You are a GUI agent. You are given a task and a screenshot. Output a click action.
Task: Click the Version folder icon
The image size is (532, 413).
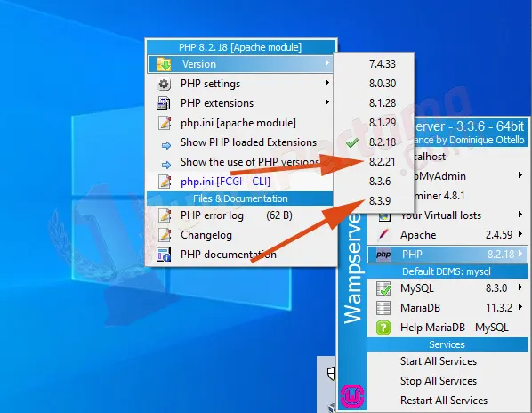click(164, 64)
